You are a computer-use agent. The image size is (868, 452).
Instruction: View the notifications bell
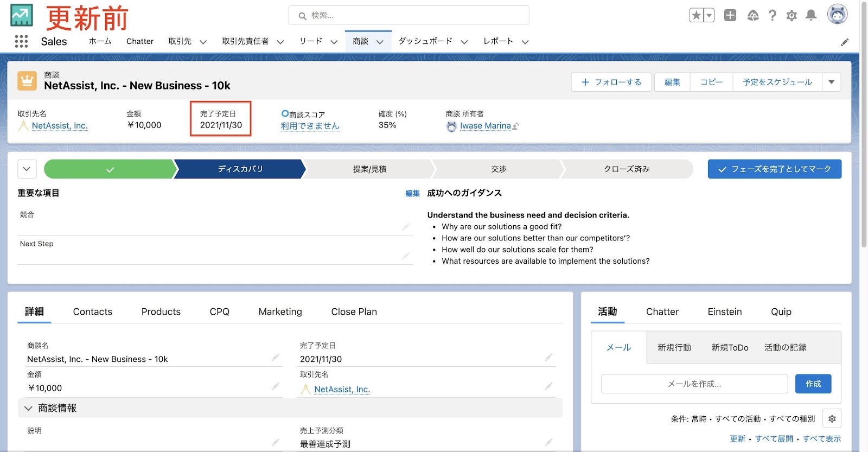[811, 15]
